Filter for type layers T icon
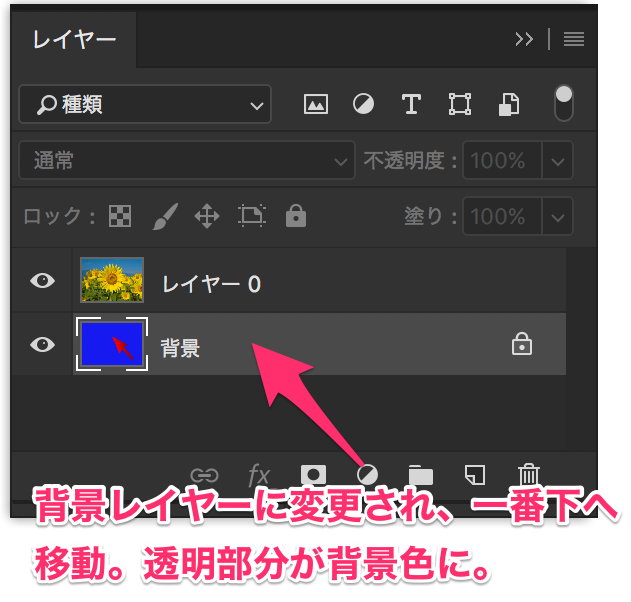This screenshot has width=631, height=602. [x=411, y=104]
